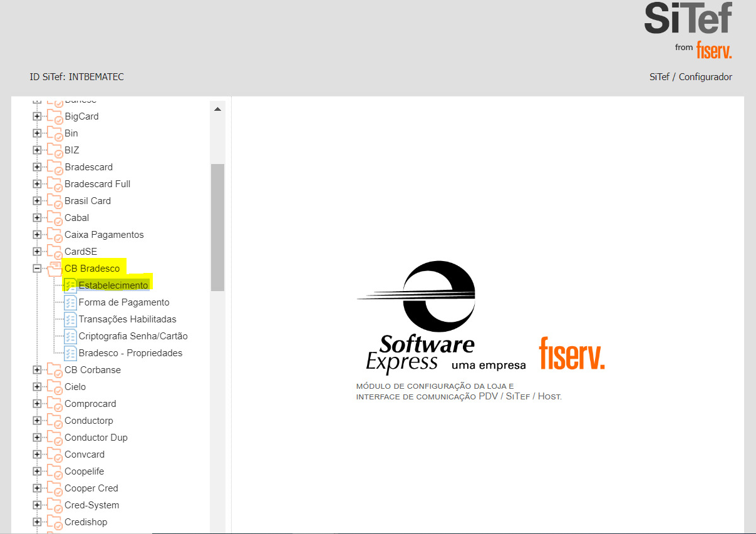Click the BIZ folder icon

click(x=54, y=150)
